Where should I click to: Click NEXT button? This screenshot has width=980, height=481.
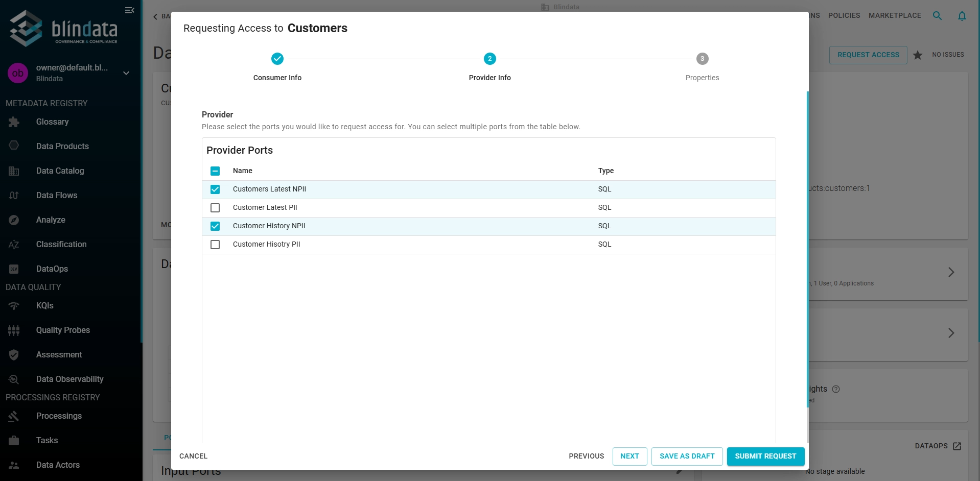[629, 456]
